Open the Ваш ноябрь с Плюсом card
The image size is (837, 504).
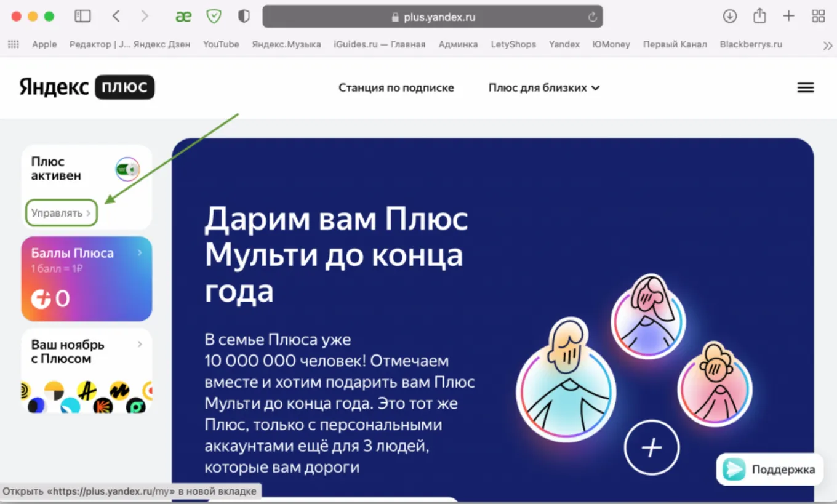(87, 370)
